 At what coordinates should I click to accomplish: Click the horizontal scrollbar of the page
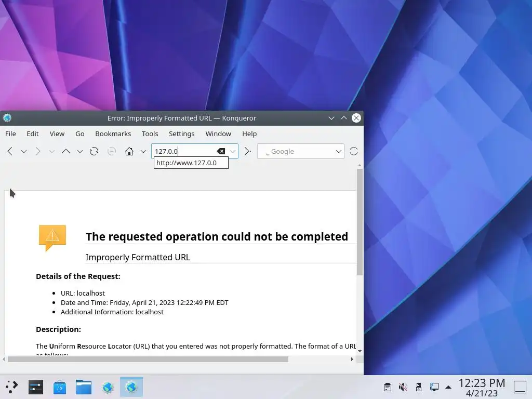coord(148,359)
